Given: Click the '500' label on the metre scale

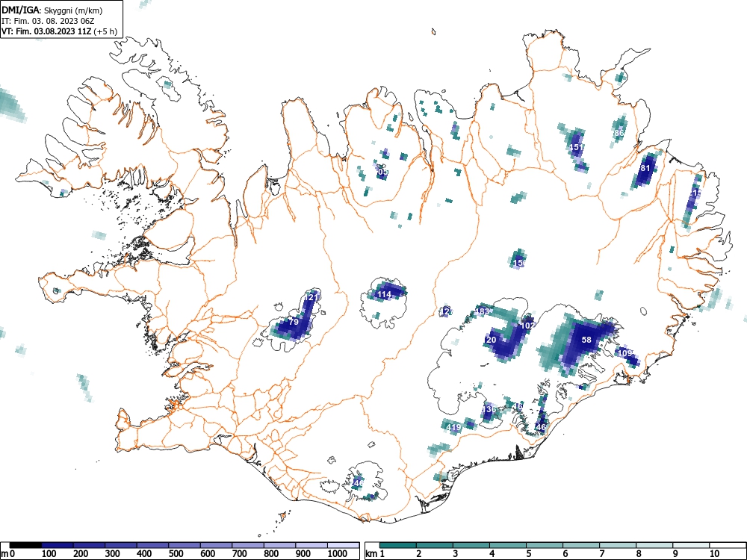Looking at the screenshot, I should coord(176,553).
